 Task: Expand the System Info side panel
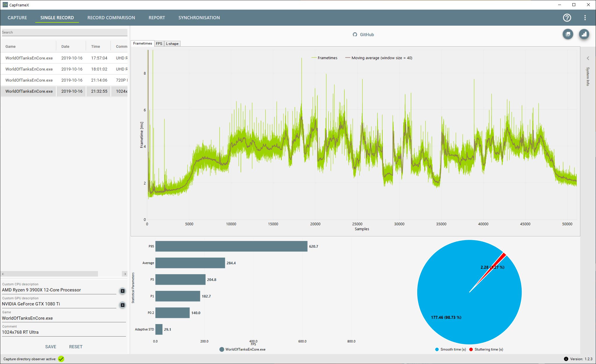[x=588, y=58]
